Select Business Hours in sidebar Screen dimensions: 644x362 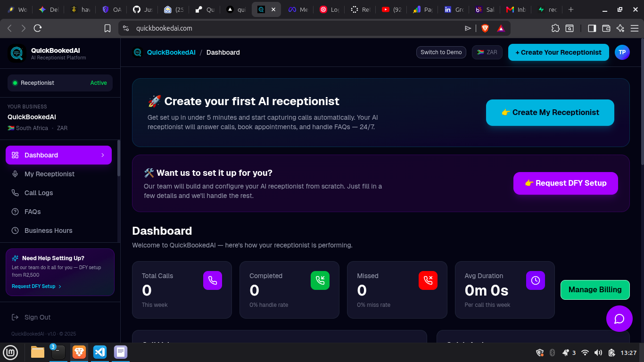[58, 230]
